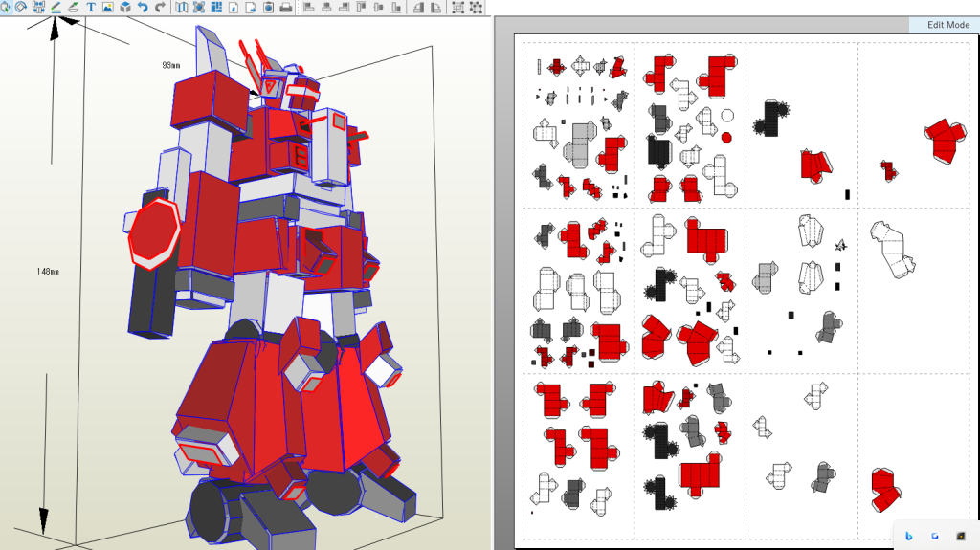The width and height of the screenshot is (980, 550).
Task: Select the red octagon shield on 3D model
Action: [154, 234]
